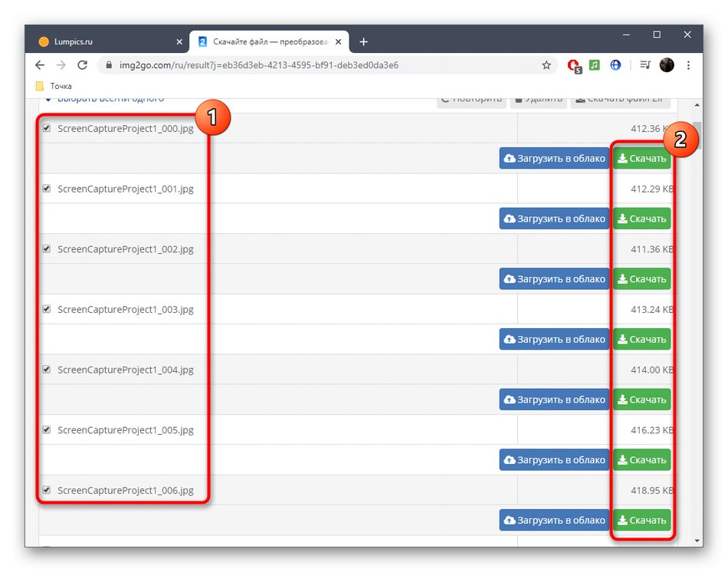Click file name ScreenCaptureProject1_000.jpg
The height and width of the screenshot is (572, 728).
[126, 129]
